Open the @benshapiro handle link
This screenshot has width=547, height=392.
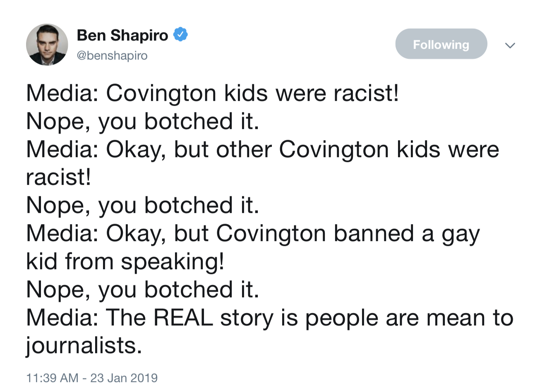coord(112,55)
